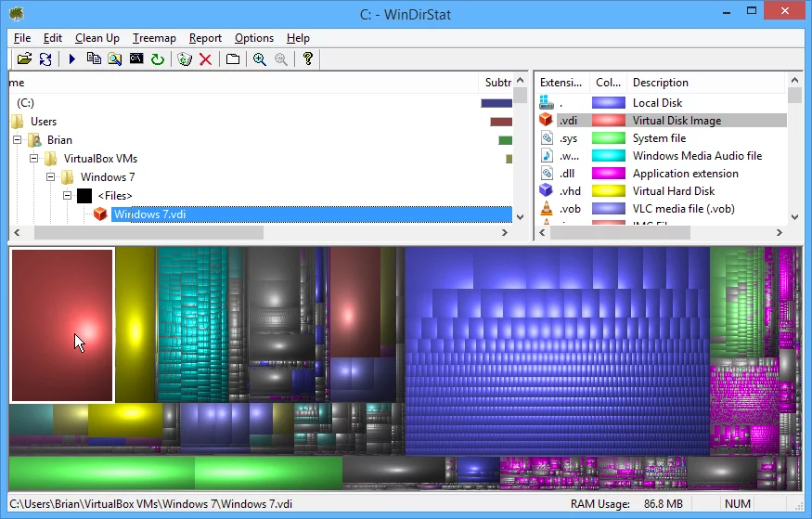Click the green .sys color swatch

coord(609,137)
